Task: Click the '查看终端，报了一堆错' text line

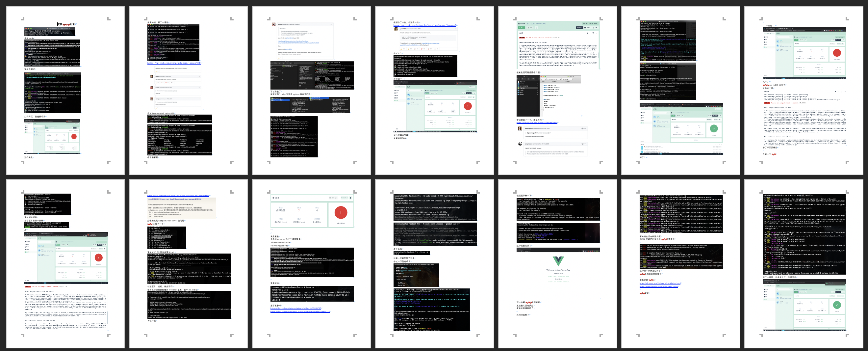Action: coord(158,23)
